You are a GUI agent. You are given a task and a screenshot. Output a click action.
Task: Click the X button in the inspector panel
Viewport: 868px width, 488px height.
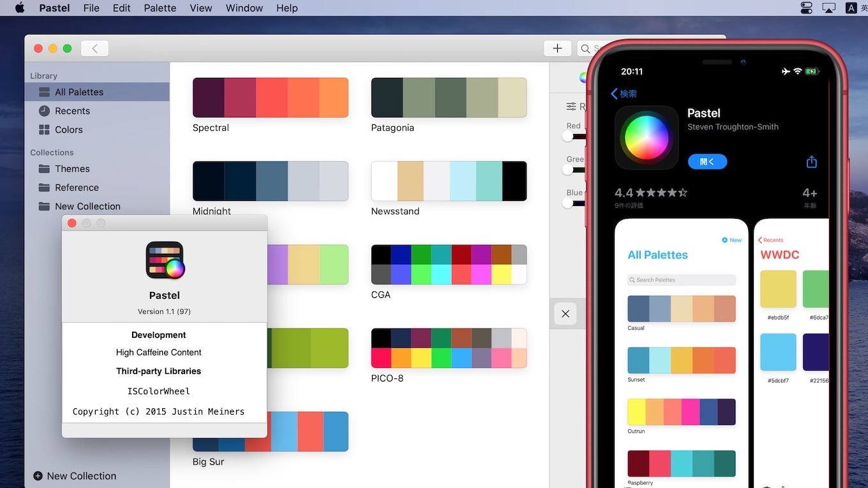565,314
